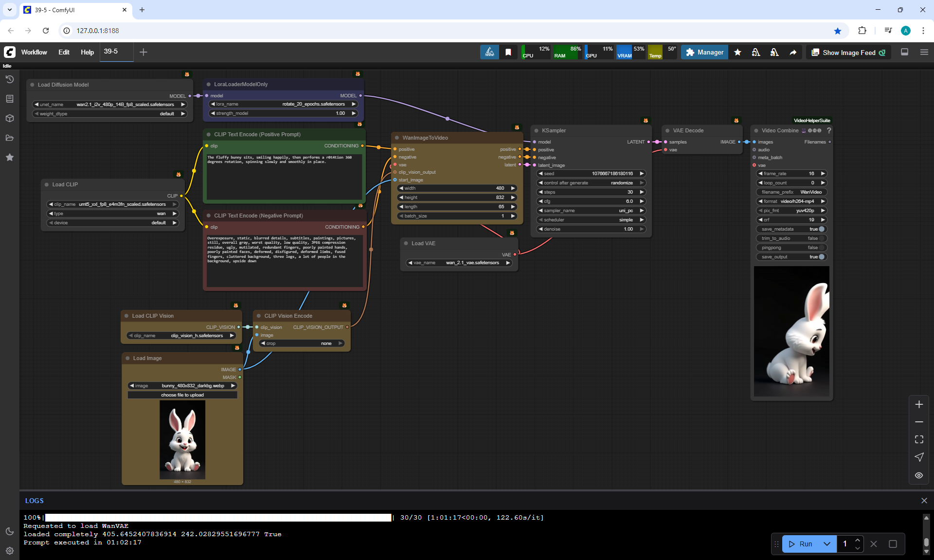This screenshot has height=560, width=934.
Task: Open the model library cube icon
Action: pos(10,118)
